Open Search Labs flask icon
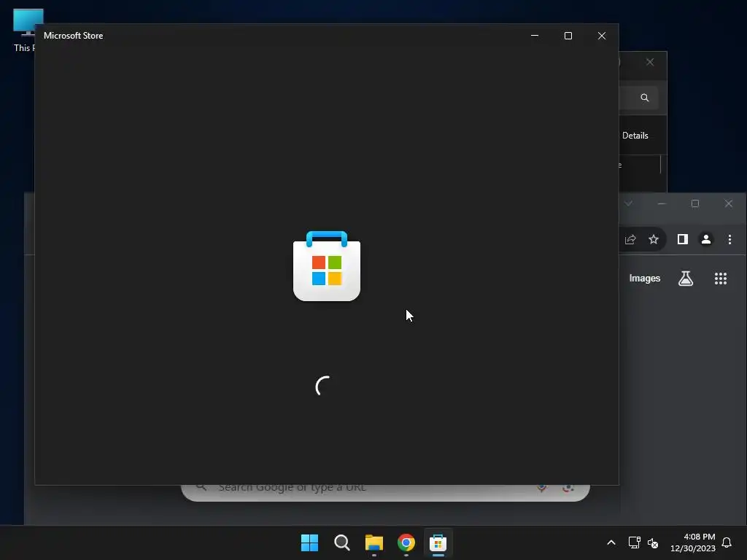The height and width of the screenshot is (560, 747). coord(686,278)
